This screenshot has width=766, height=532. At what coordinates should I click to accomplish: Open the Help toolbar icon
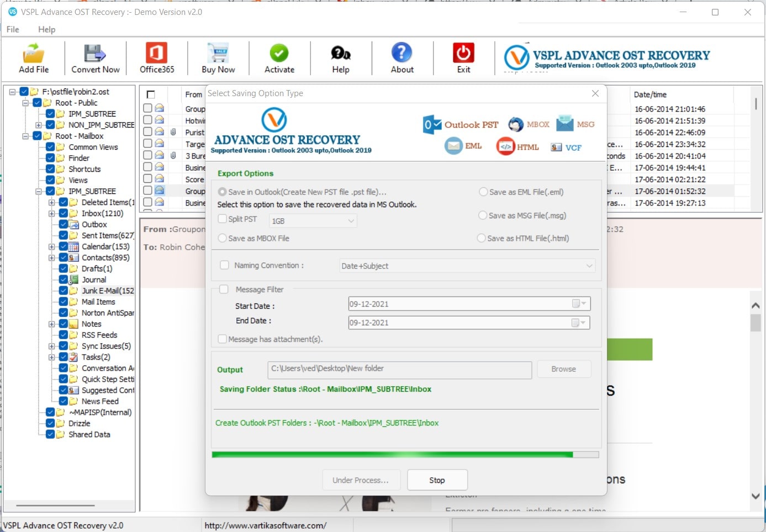pos(341,54)
